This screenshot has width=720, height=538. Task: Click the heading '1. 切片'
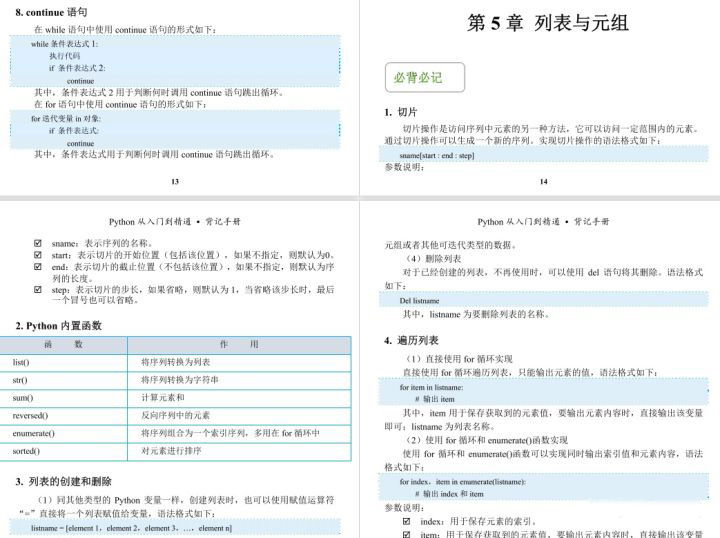point(401,112)
